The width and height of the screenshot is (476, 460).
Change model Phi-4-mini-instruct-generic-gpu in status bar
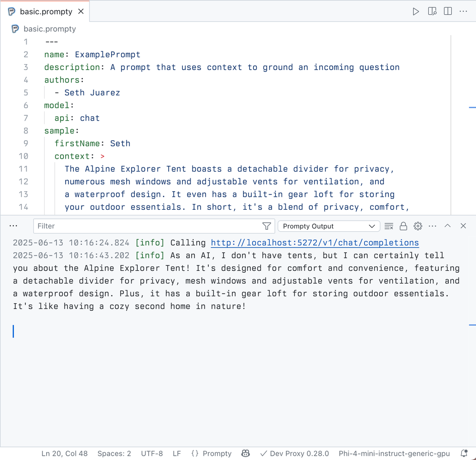(x=394, y=453)
